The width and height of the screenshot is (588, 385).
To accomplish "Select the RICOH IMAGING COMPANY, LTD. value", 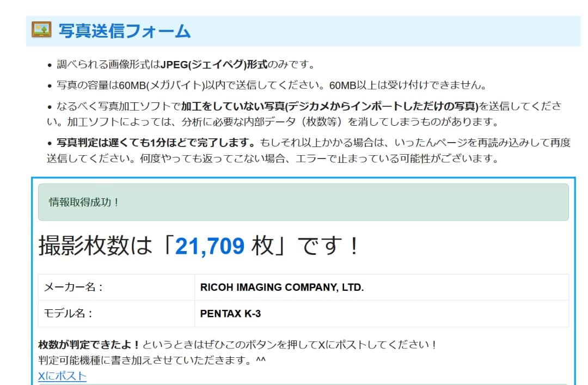I will pyautogui.click(x=281, y=287).
